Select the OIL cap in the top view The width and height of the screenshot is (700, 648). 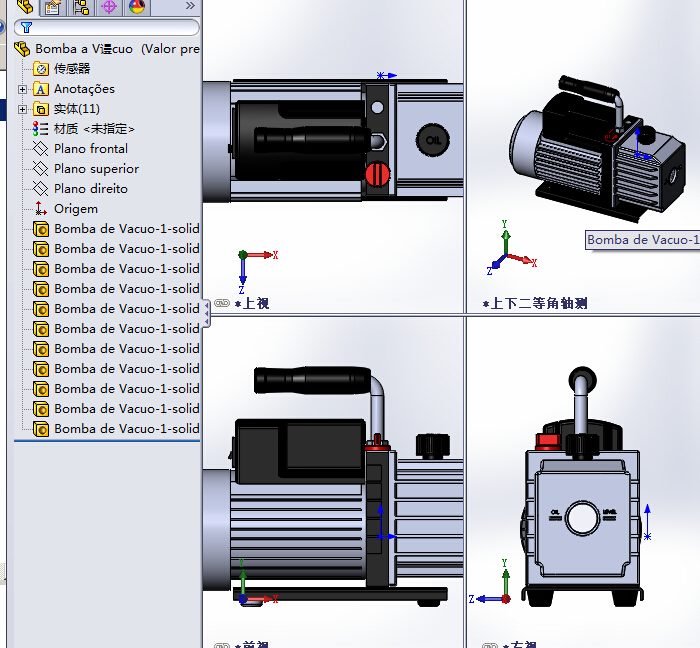tap(433, 140)
